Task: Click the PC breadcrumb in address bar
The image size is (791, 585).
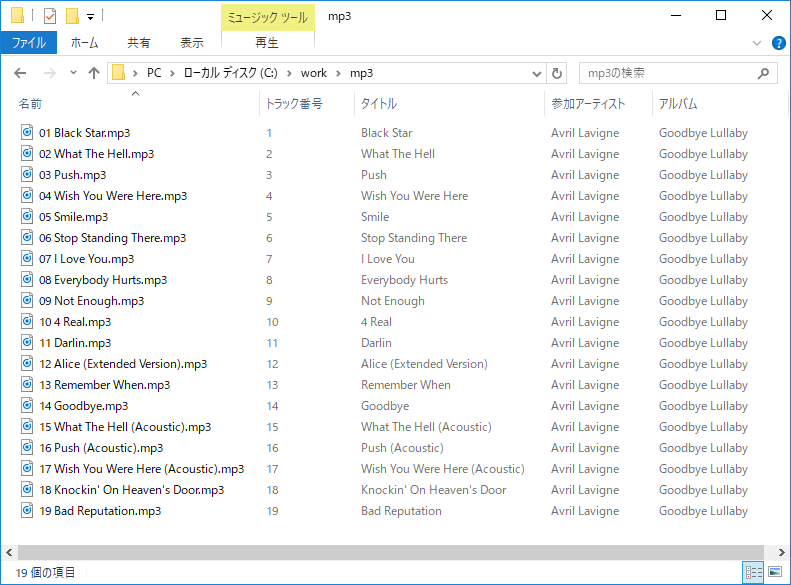Action: coord(154,73)
